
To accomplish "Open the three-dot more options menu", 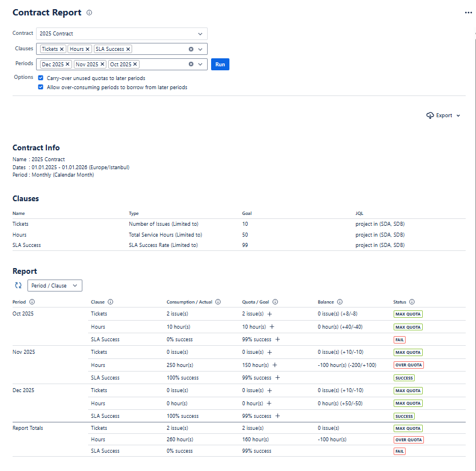I will (469, 13).
